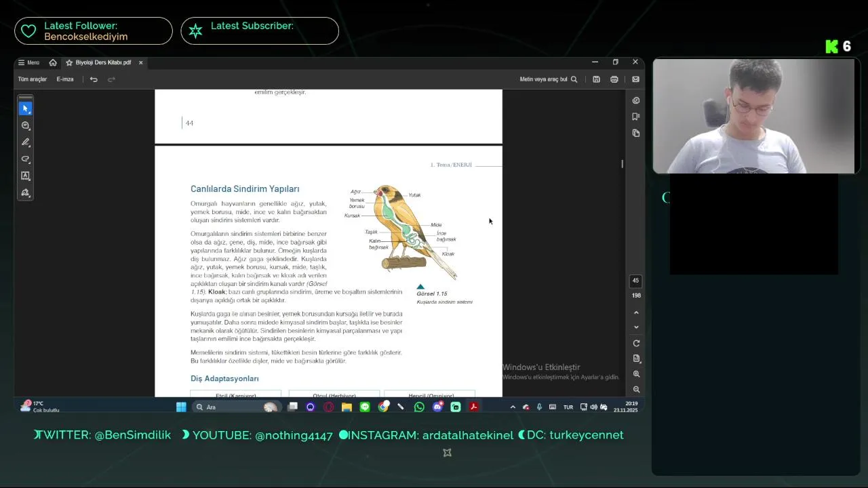The height and width of the screenshot is (488, 868).
Task: Click the vertical scrollbar thumb of the document
Action: pyautogui.click(x=622, y=164)
